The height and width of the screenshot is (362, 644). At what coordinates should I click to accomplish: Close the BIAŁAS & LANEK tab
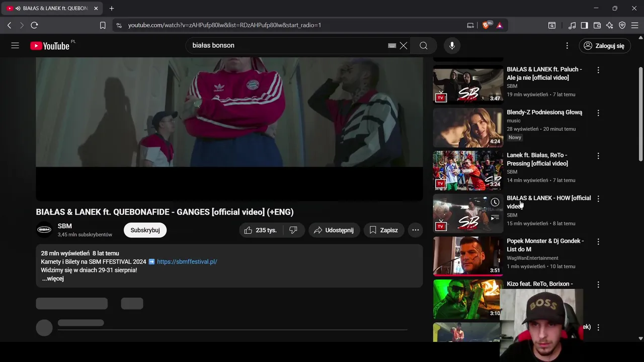(x=96, y=9)
